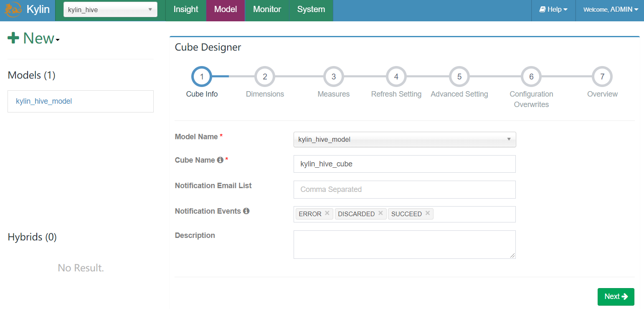Viewport: 644px width, 309px height.
Task: Switch to the Model tab
Action: point(226,10)
